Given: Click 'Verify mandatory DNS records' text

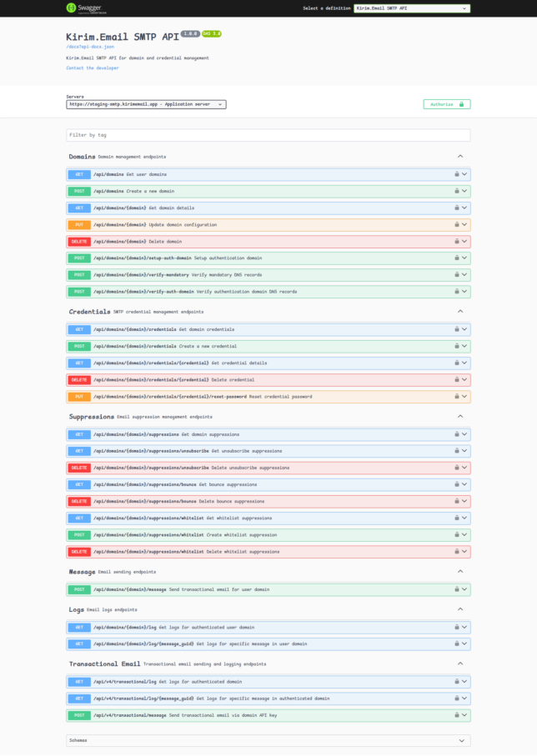Looking at the screenshot, I should click(227, 275).
